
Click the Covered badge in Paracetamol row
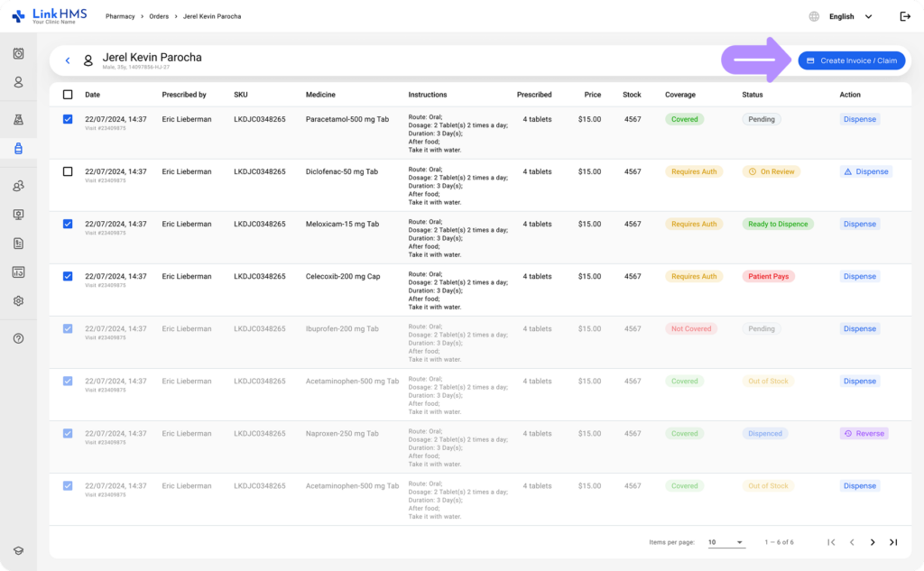(685, 119)
